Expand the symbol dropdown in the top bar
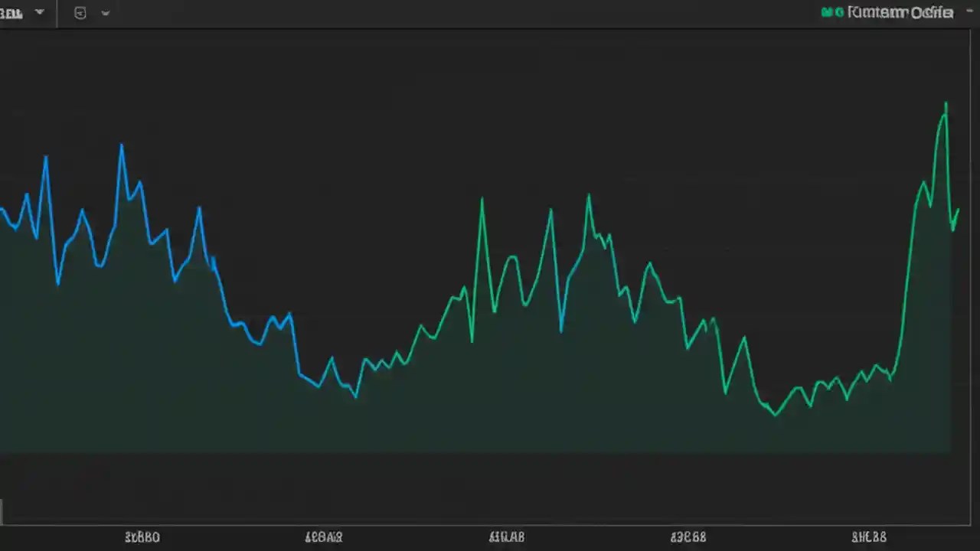980x551 pixels. tap(39, 12)
